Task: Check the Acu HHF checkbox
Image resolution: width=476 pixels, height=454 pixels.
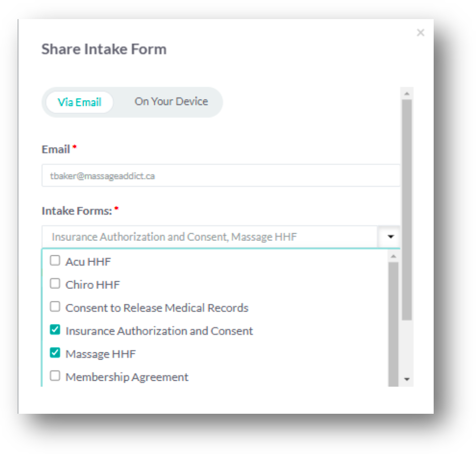Action: [x=55, y=261]
